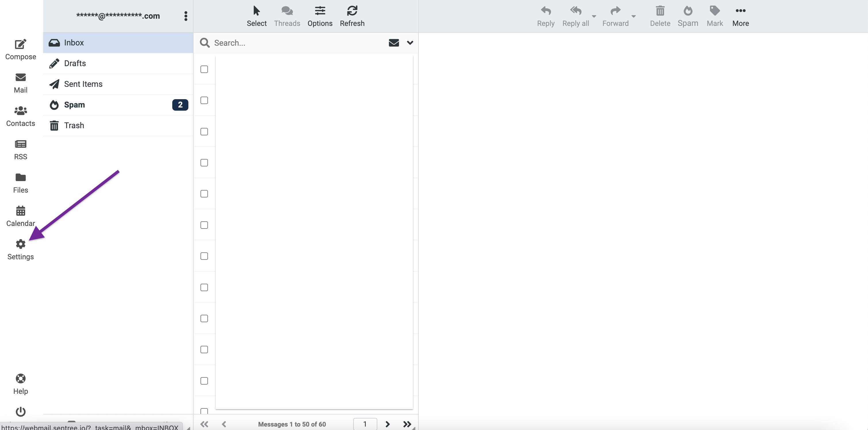This screenshot has height=430, width=868.
Task: Open the Calendar in left sidebar
Action: 20,216
